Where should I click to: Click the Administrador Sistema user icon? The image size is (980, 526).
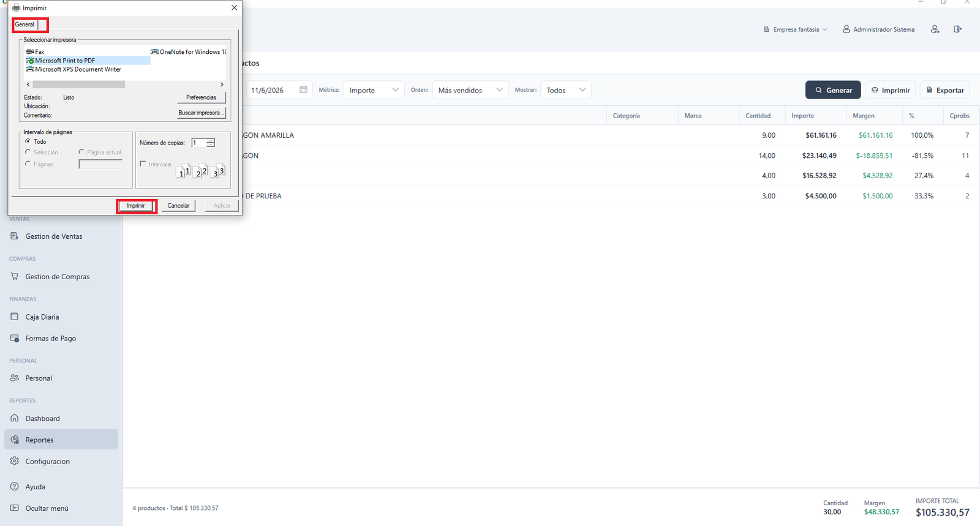[846, 29]
